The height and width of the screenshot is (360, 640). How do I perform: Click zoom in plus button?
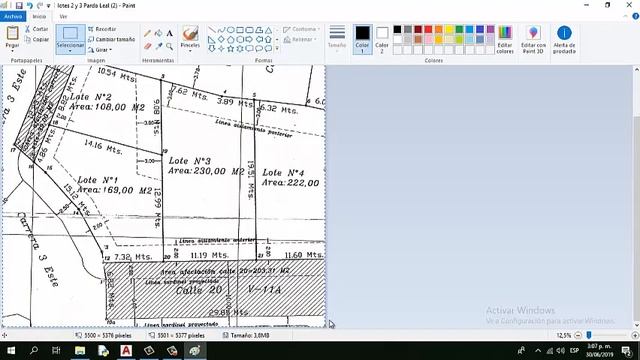coord(635,336)
